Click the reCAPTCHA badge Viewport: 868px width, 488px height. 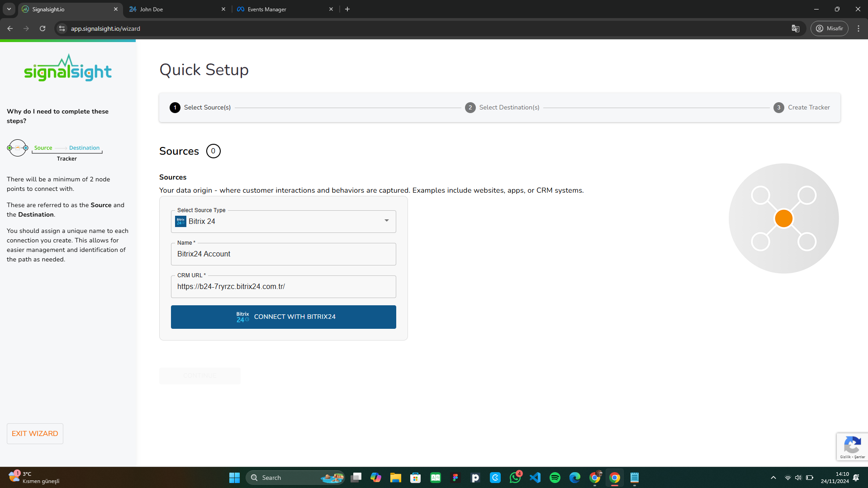(x=852, y=446)
